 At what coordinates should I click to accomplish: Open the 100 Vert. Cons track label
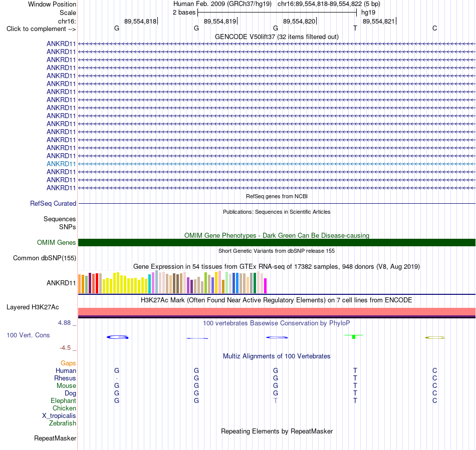pos(28,335)
